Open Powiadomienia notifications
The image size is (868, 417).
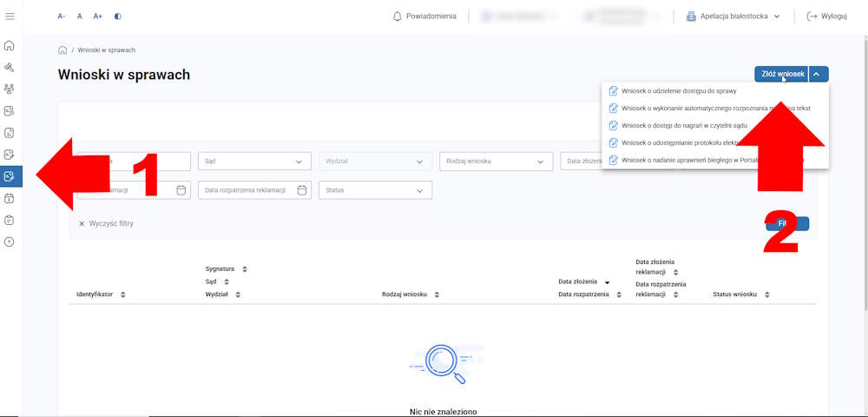click(424, 17)
